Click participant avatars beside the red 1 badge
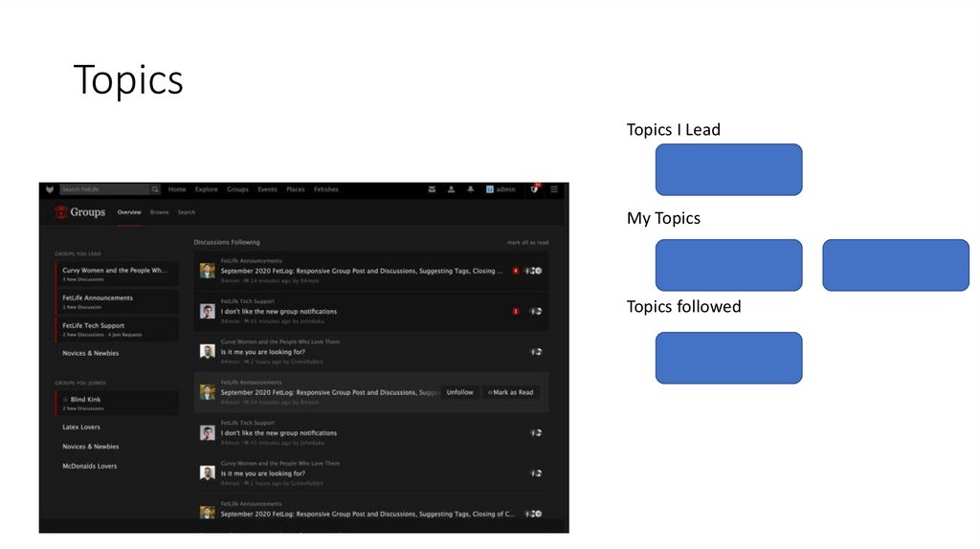 pos(536,311)
